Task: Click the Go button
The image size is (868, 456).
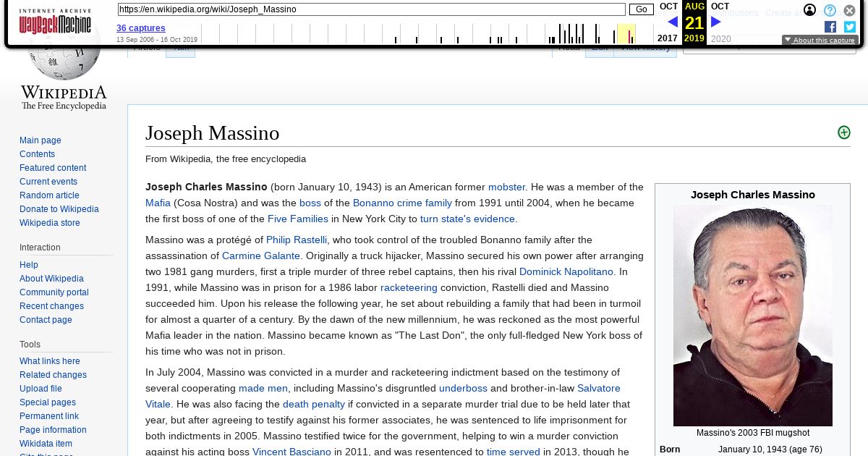Action: point(642,9)
